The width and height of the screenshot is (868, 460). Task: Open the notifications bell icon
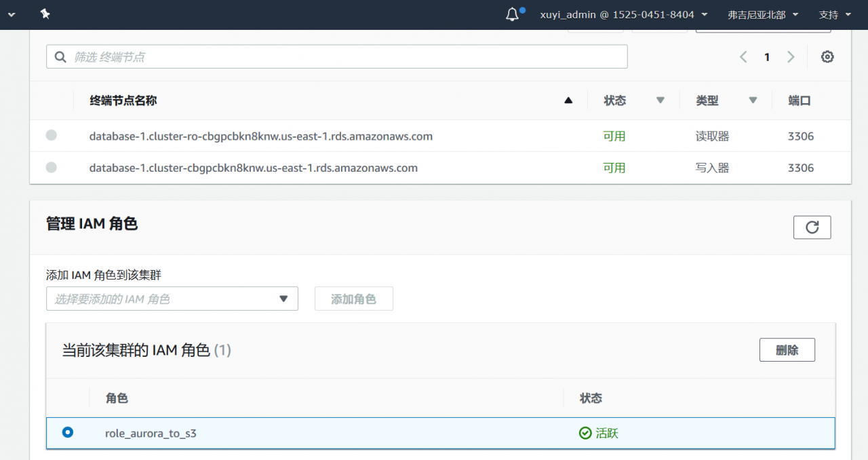513,14
